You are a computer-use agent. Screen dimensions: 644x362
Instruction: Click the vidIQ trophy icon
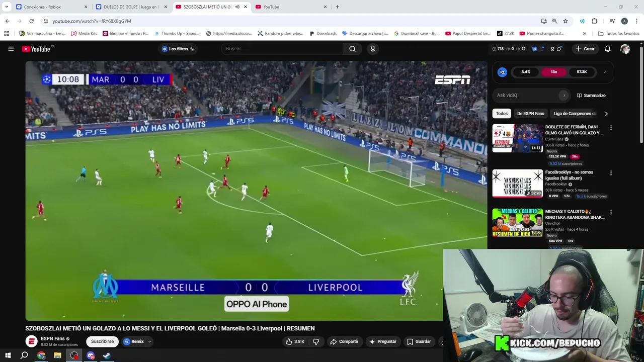[552, 49]
